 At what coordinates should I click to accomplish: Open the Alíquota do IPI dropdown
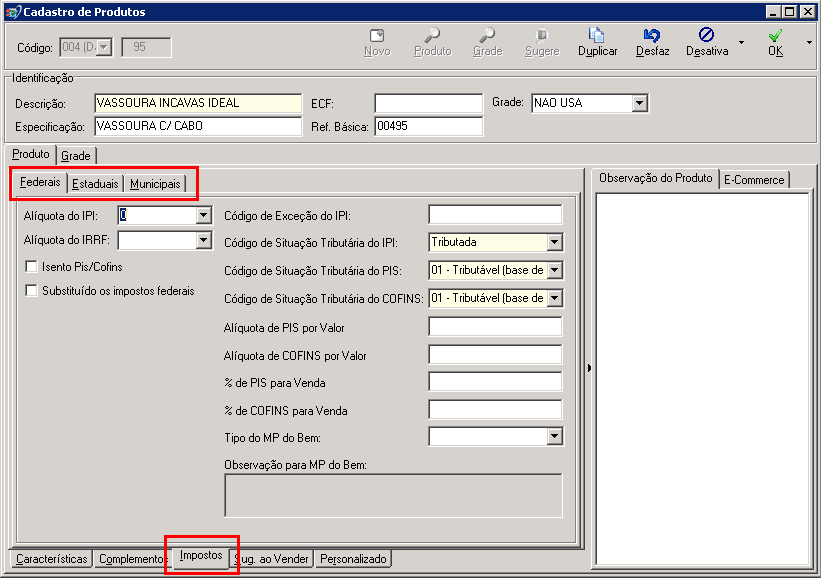coord(204,215)
